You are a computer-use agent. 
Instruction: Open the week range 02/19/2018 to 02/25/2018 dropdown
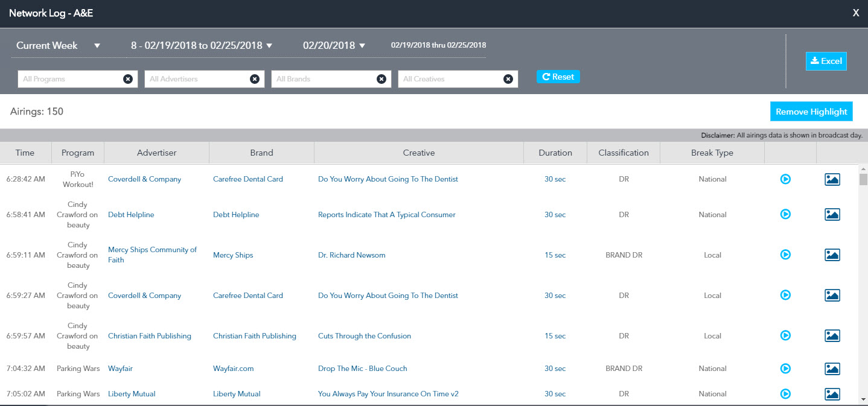pos(202,45)
